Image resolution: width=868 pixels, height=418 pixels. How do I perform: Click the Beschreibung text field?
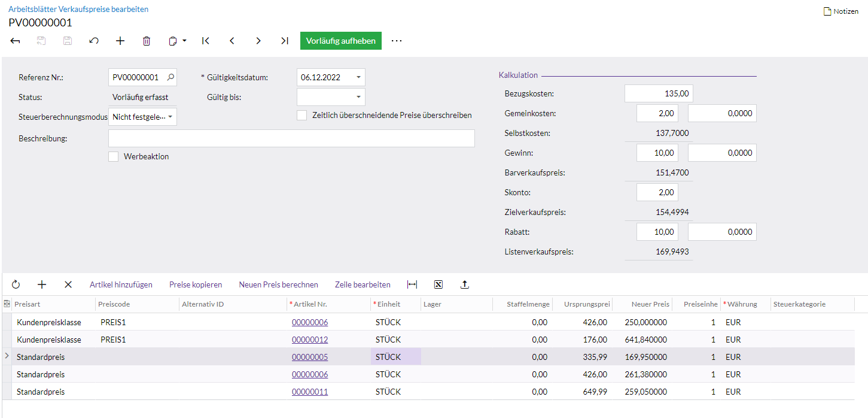291,138
